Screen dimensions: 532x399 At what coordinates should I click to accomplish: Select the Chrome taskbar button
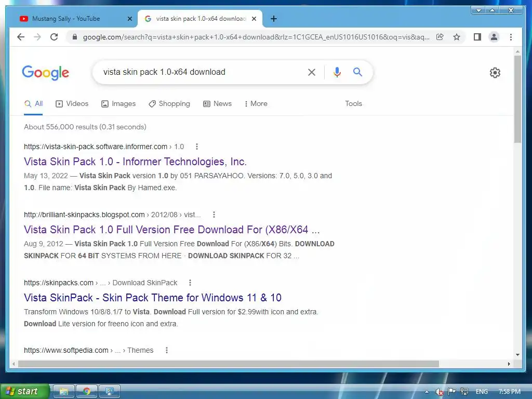pyautogui.click(x=87, y=392)
